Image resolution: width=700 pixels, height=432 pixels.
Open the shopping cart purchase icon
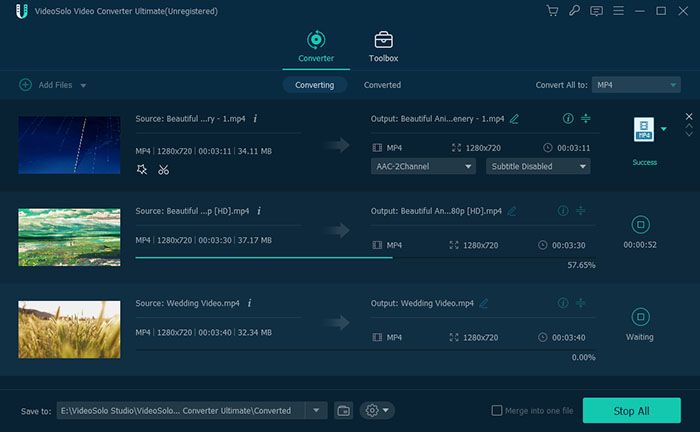click(x=552, y=11)
